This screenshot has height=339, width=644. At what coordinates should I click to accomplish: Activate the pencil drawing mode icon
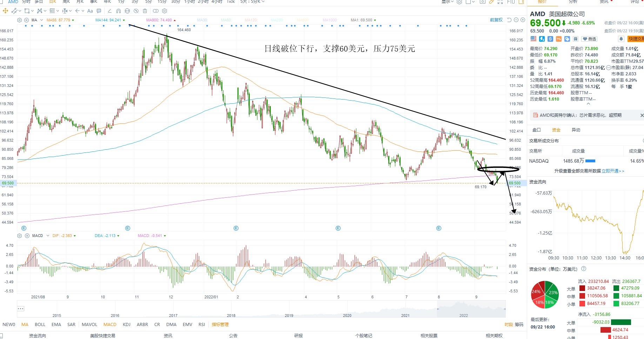tap(491, 1)
